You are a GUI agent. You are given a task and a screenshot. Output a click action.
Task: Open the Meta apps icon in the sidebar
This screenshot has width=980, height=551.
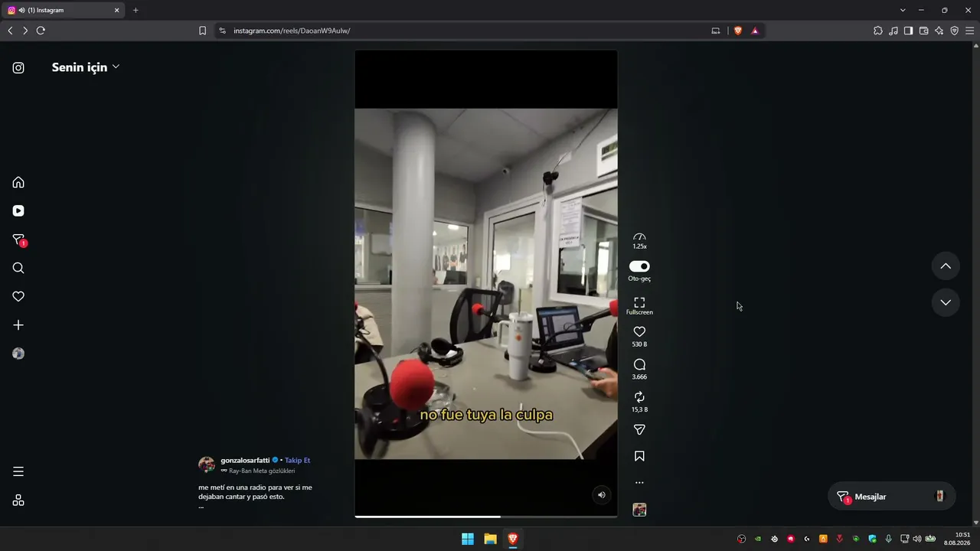click(x=18, y=500)
